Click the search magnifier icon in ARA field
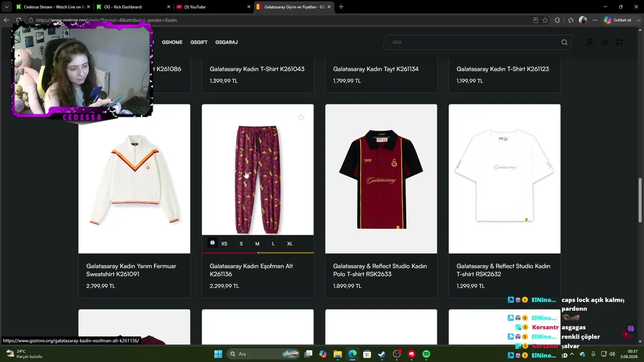 click(x=565, y=42)
